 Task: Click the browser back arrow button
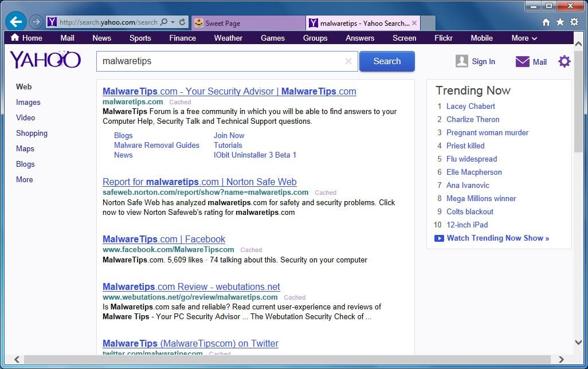click(15, 22)
